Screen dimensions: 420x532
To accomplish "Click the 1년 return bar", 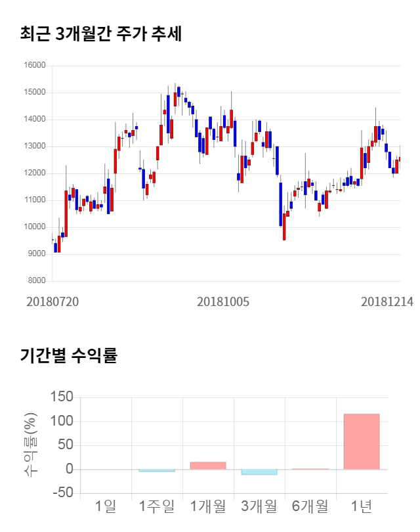I will [362, 441].
